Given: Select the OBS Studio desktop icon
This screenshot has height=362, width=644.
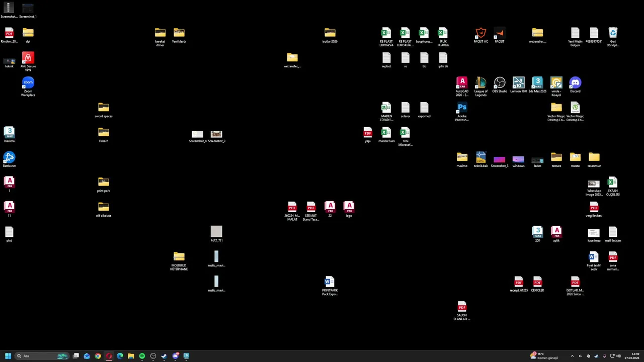Looking at the screenshot, I should click(x=500, y=85).
